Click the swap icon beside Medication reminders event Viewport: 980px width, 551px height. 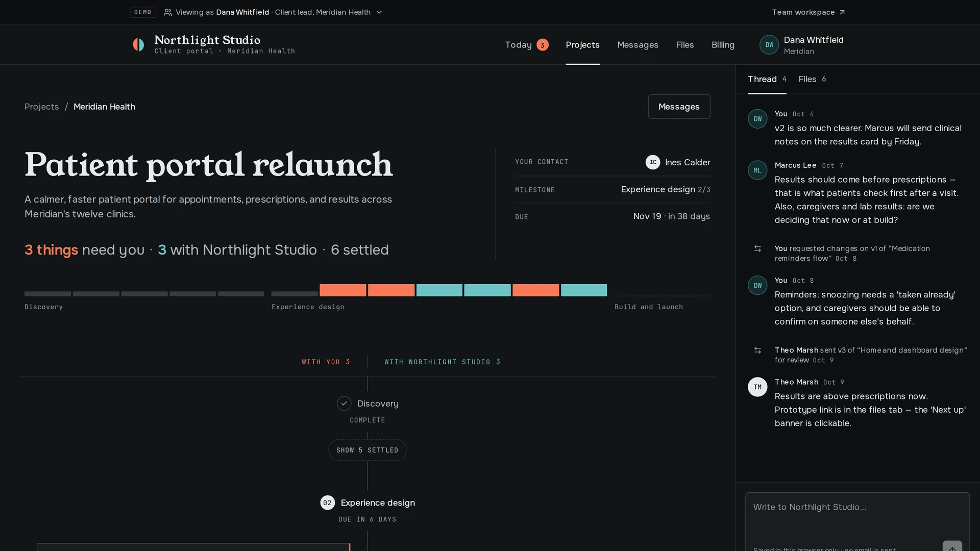757,248
